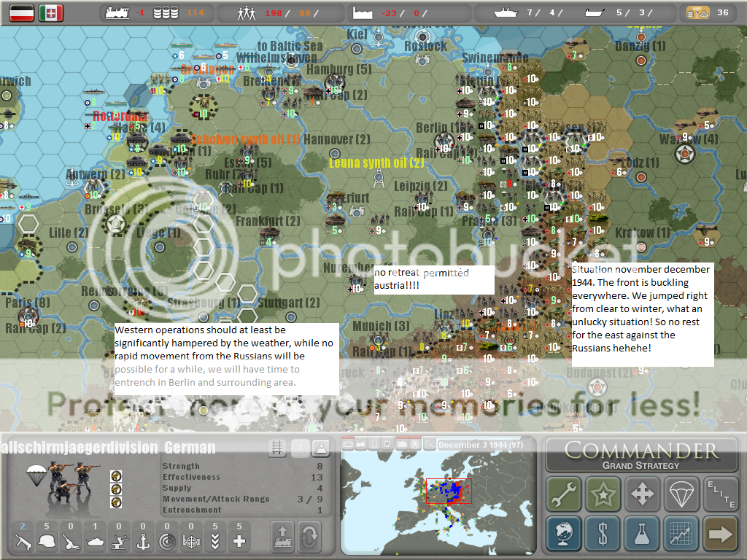Toggle the hex grid overlay button
The width and height of the screenshot is (747, 560).
point(276,448)
